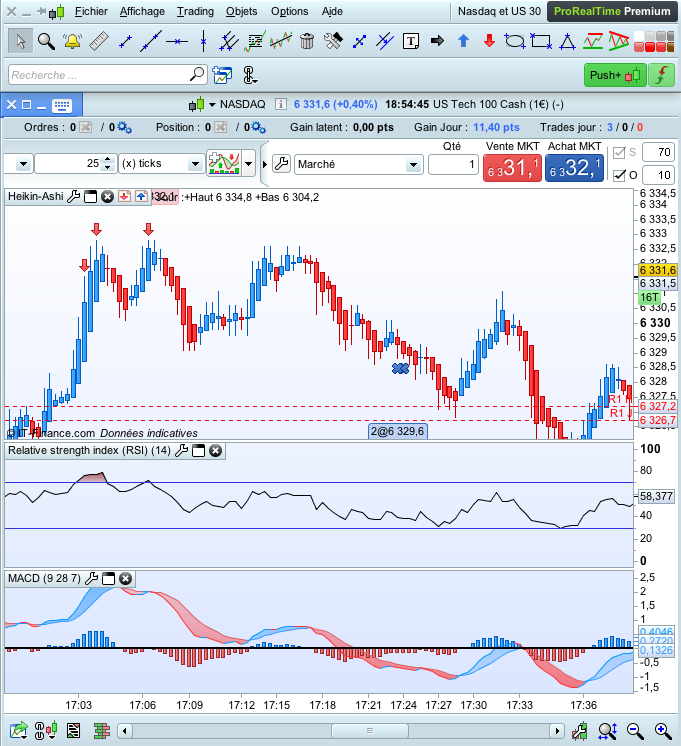Activate the magnifier zoom tool
The height and width of the screenshot is (746, 681).
click(46, 41)
